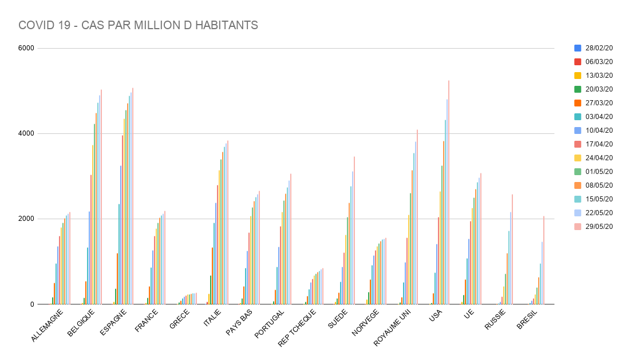
Task: Click the REP TCHEQUE axis label
Action: point(298,329)
